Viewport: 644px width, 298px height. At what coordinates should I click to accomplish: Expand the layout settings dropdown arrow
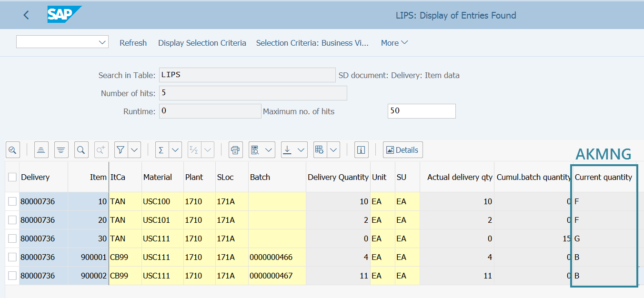click(333, 150)
